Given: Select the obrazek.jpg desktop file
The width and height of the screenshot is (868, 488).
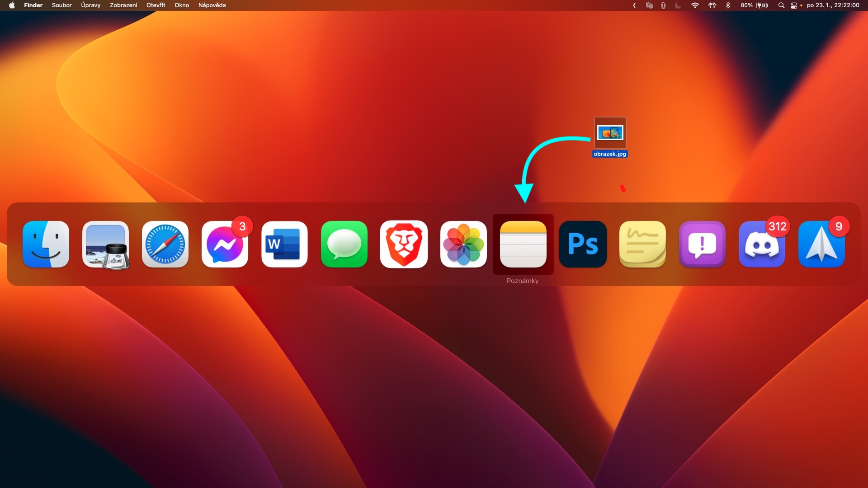Looking at the screenshot, I should (610, 133).
